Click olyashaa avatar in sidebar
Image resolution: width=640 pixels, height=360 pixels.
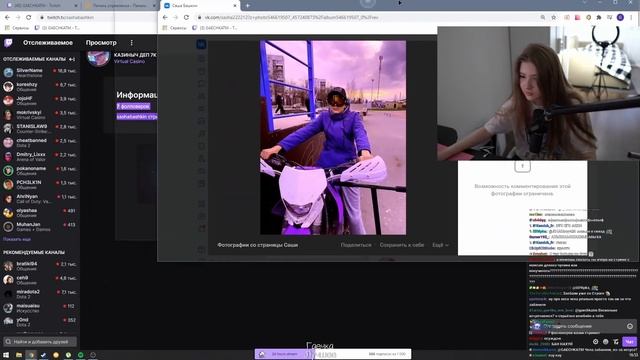(x=8, y=213)
